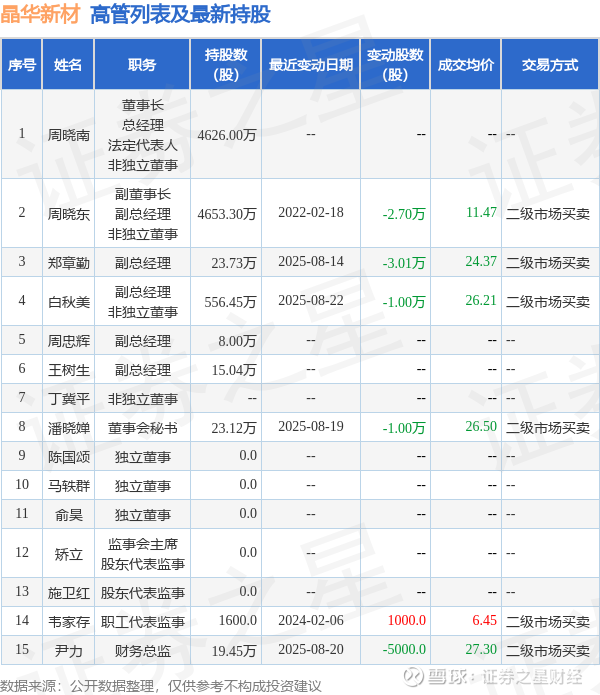Click the change value -2.70万
The image size is (600, 695).
point(404,214)
